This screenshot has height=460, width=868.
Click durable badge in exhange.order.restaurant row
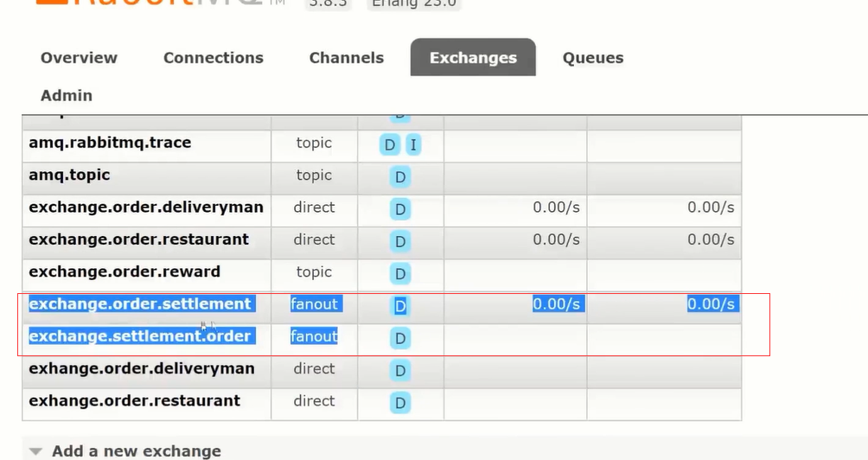(400, 402)
